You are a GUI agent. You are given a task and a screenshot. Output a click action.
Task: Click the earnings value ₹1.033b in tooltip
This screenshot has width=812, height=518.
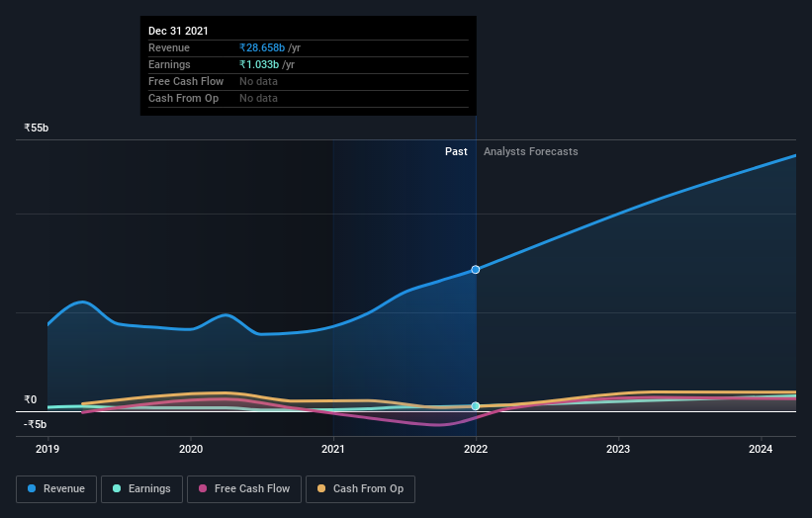(259, 64)
